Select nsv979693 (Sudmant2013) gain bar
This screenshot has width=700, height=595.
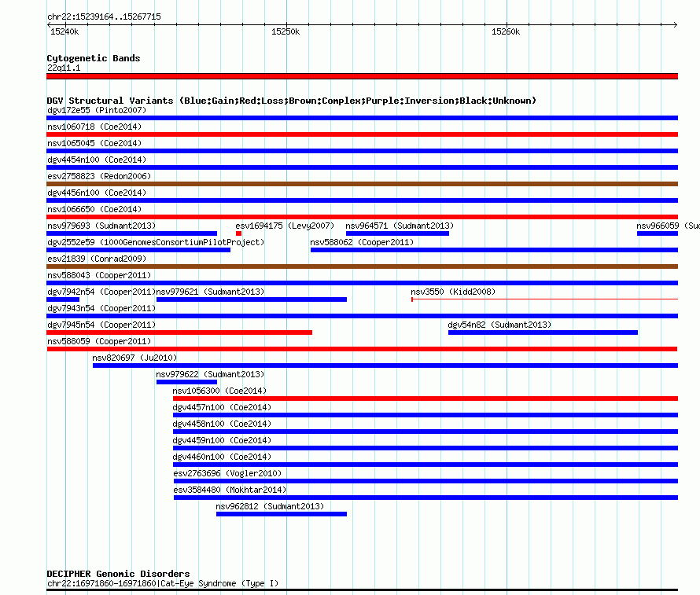click(x=131, y=233)
